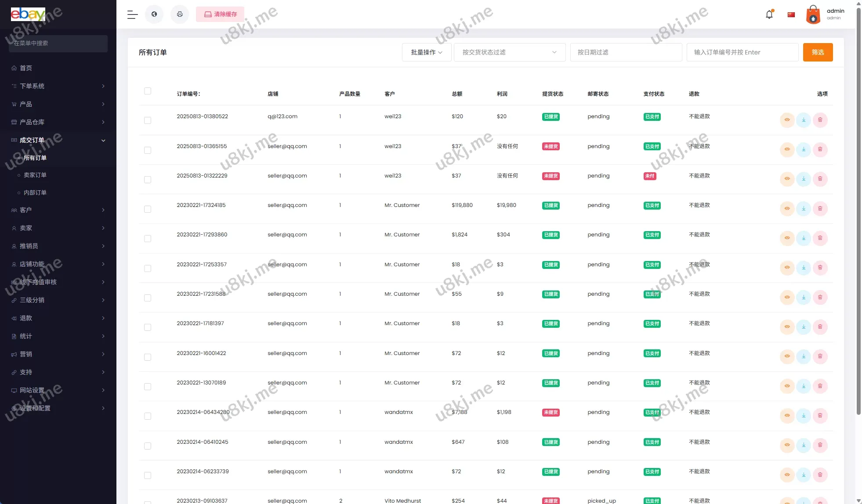The width and height of the screenshot is (862, 504).
Task: Download invoice for order 20250813-01365155
Action: [804, 149]
